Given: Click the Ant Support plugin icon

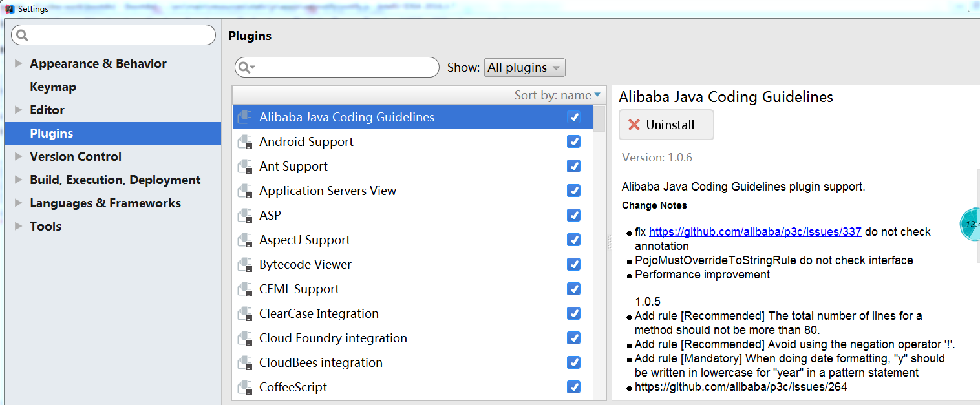Looking at the screenshot, I should 245,166.
